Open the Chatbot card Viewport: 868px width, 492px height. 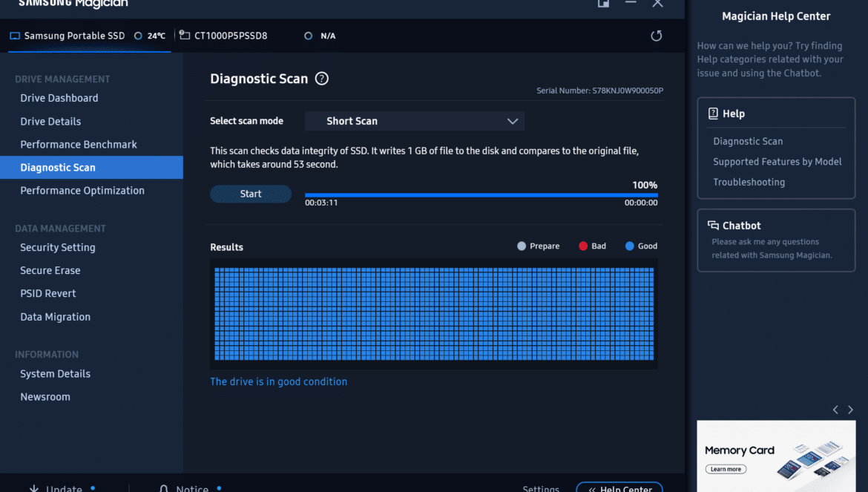coord(776,240)
